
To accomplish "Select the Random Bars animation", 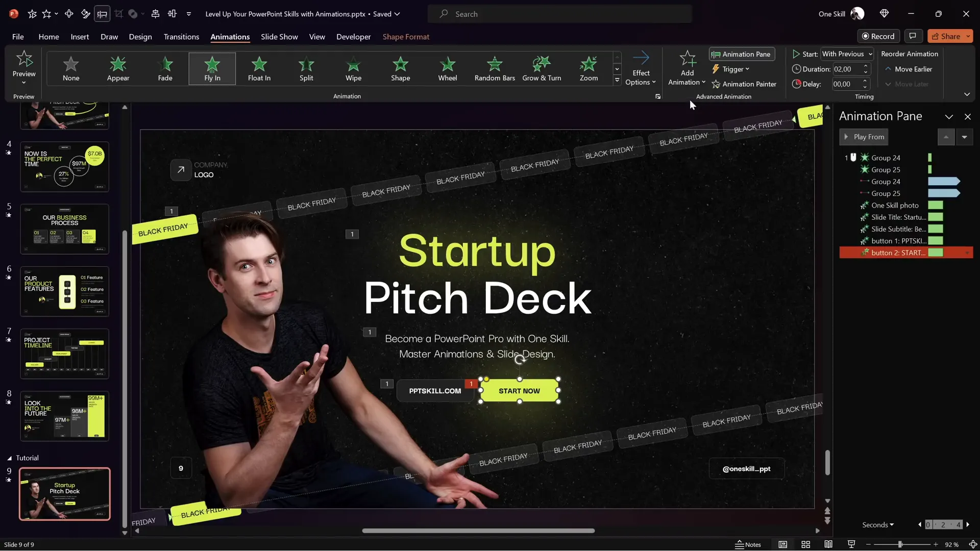I will pyautogui.click(x=494, y=68).
